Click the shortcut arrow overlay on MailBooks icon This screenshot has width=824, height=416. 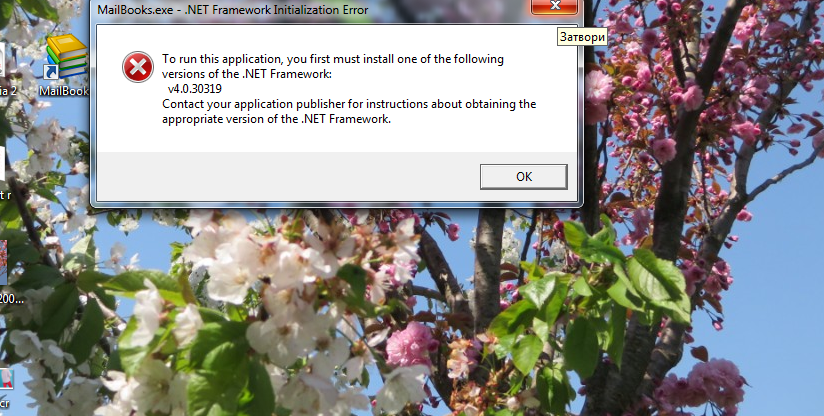(51, 72)
